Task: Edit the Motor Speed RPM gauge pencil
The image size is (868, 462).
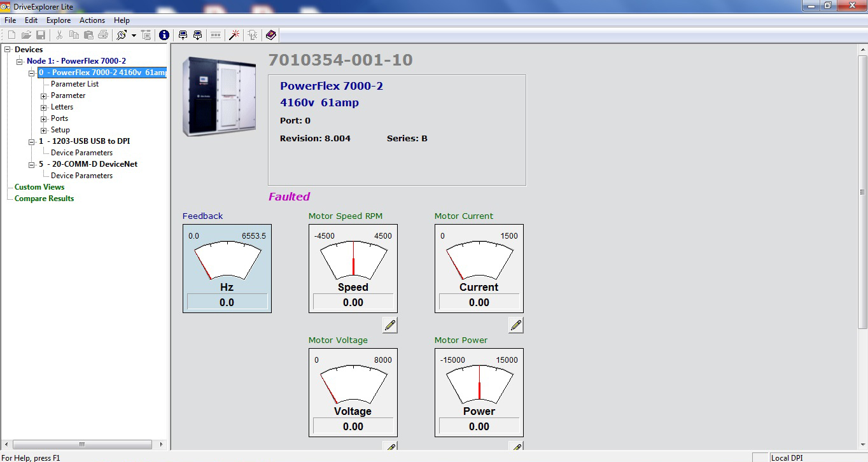Action: (x=390, y=325)
